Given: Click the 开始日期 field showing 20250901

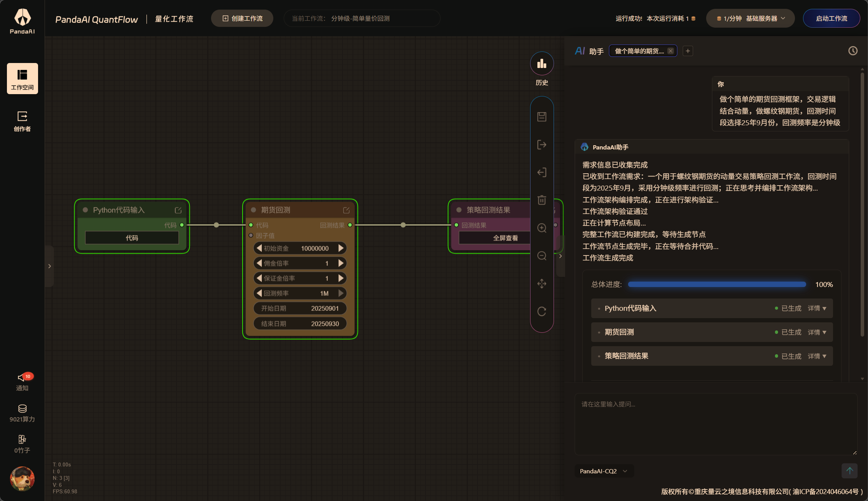Looking at the screenshot, I should pos(300,309).
